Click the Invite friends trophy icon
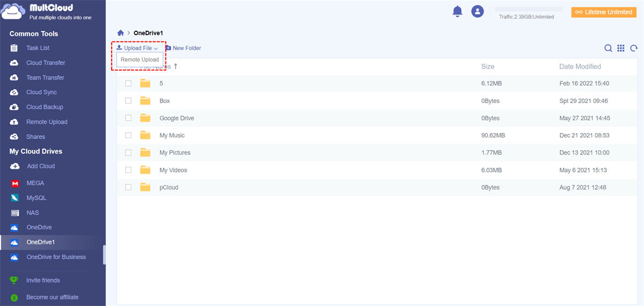 pos(14,280)
